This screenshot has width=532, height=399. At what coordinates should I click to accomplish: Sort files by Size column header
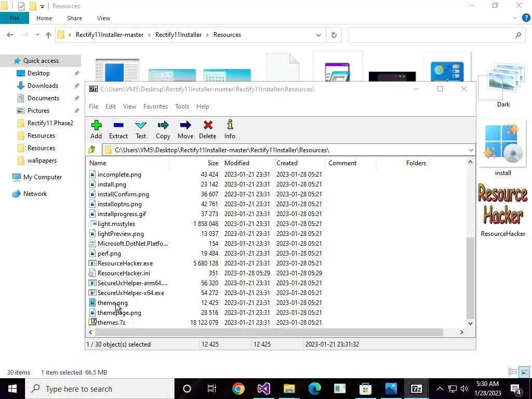click(195, 163)
